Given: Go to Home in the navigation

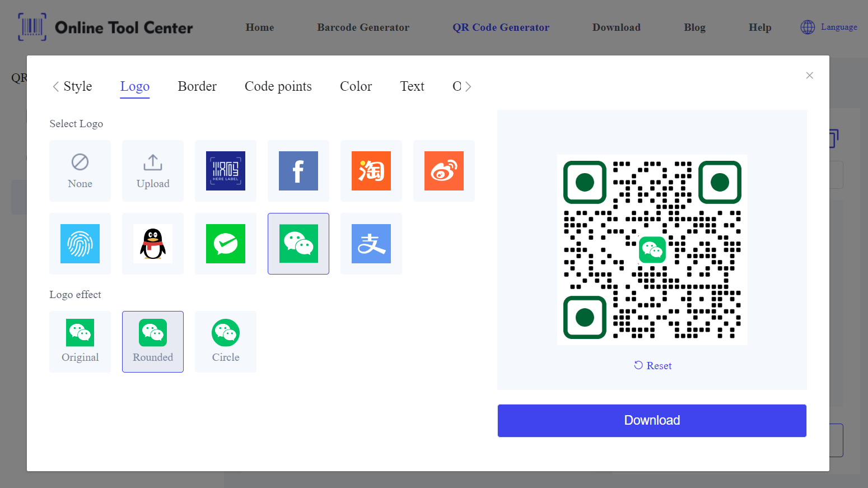Looking at the screenshot, I should click(260, 27).
